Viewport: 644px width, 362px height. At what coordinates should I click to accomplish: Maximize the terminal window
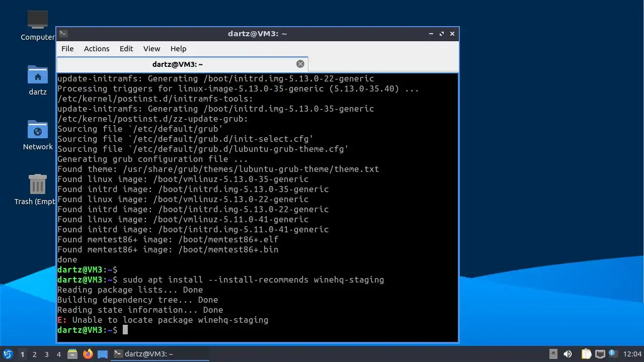coord(442,34)
